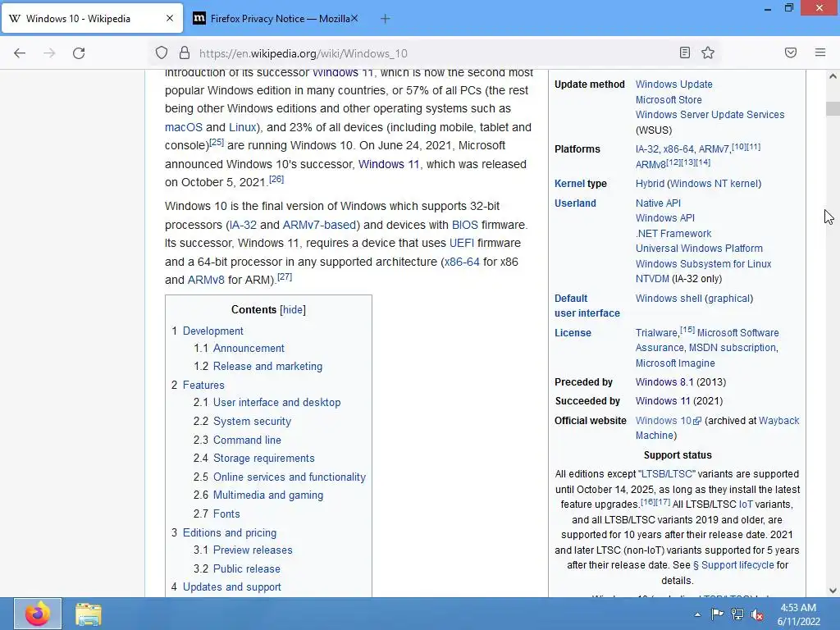Open the Firefox hamburger application menu
840x630 pixels.
[x=819, y=52]
